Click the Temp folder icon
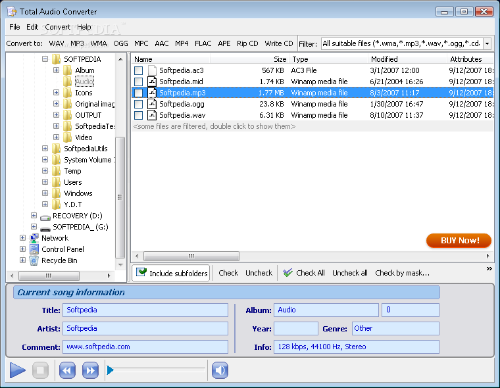This screenshot has width=500, height=388. click(x=56, y=171)
